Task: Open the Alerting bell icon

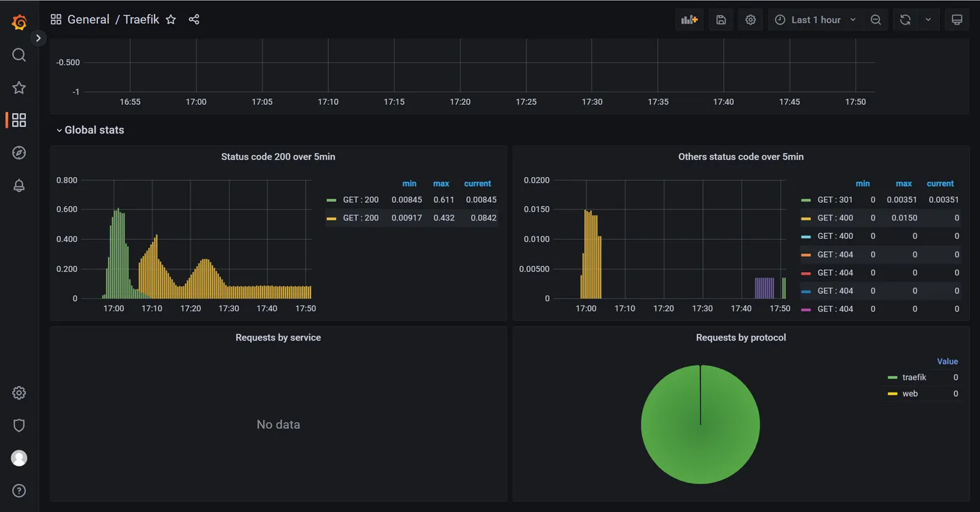Action: click(19, 185)
